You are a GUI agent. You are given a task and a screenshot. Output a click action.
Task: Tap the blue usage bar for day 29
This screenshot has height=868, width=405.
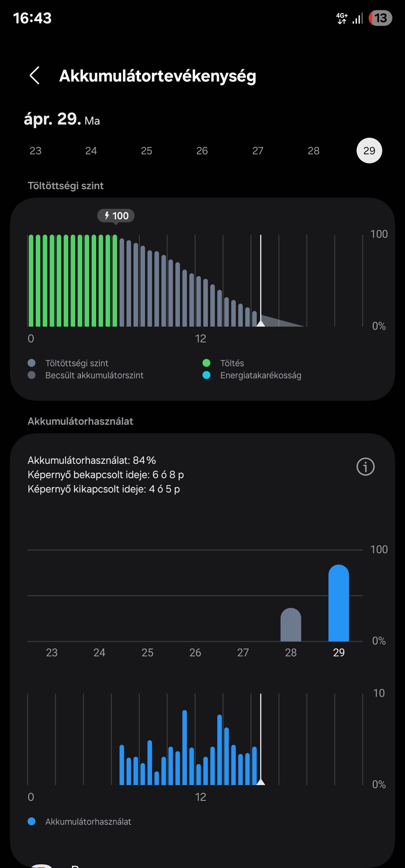(x=339, y=603)
